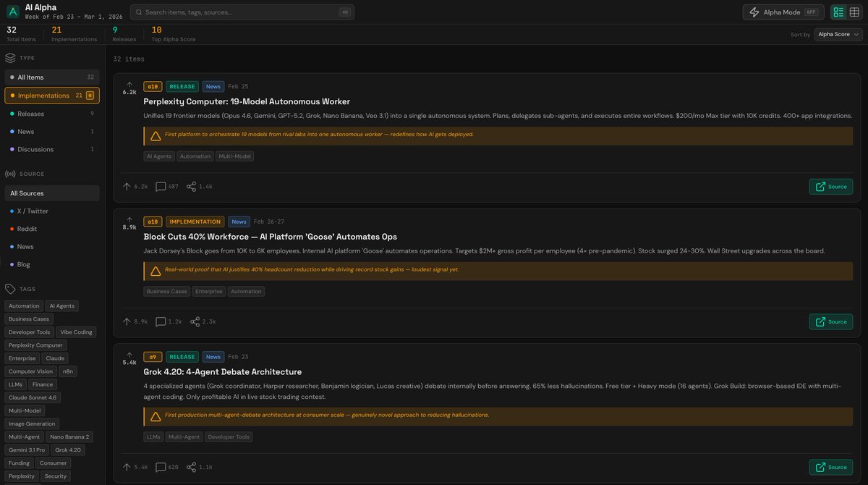Open Perplexity Computer: 19-Model Autonomous Worker title

pos(247,101)
